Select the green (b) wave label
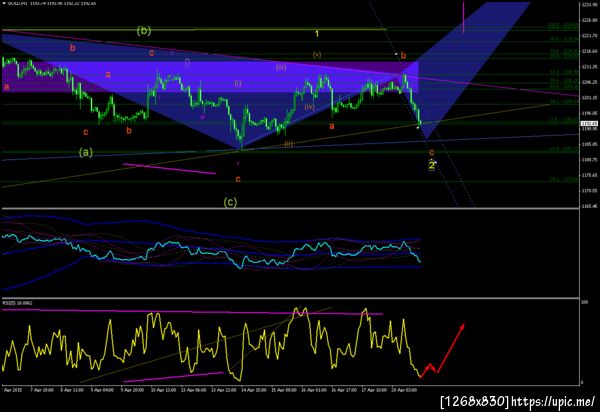 point(144,31)
